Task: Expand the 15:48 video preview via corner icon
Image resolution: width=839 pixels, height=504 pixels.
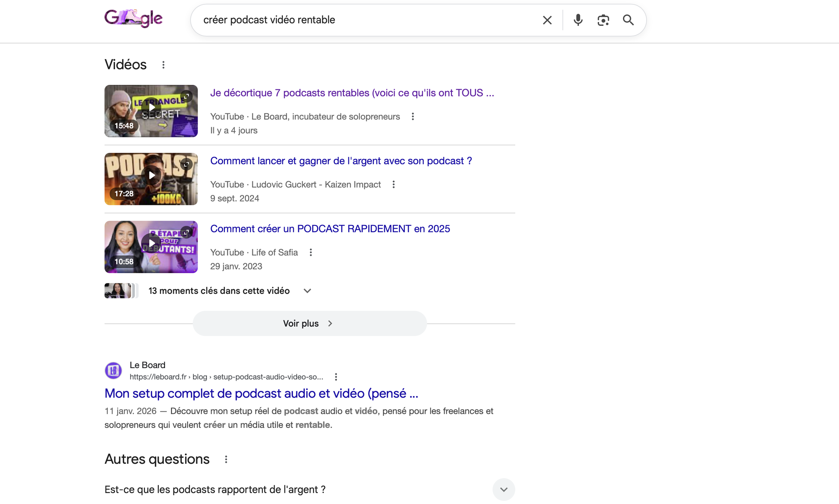Action: coord(186,96)
